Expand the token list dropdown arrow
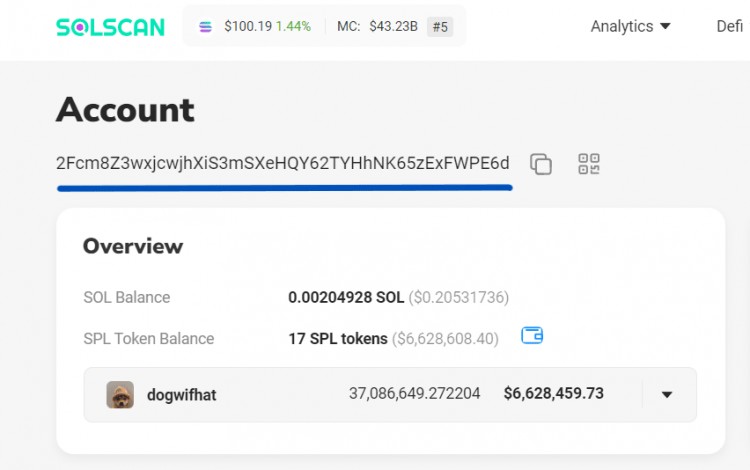Image resolution: width=750 pixels, height=470 pixels. tap(667, 395)
